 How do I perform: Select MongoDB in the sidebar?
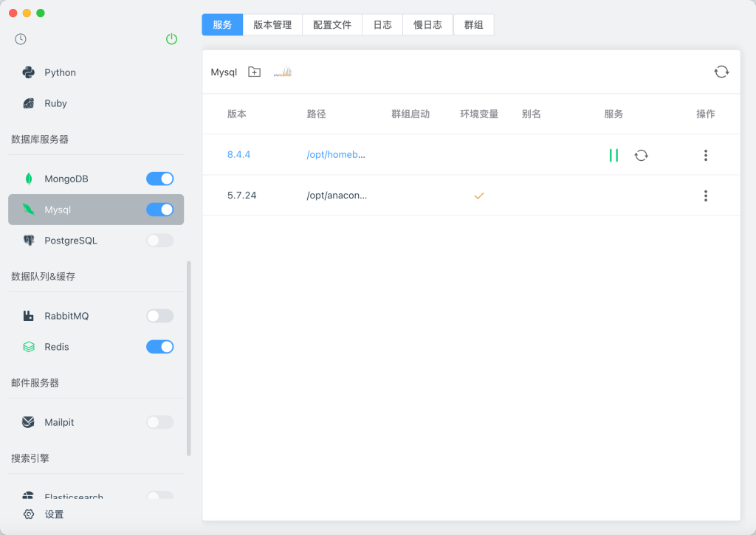click(x=96, y=179)
